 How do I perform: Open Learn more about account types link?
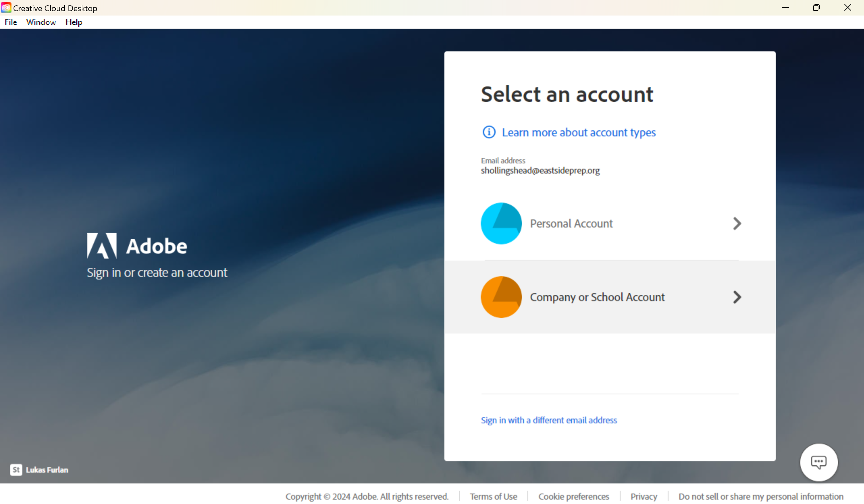[578, 132]
